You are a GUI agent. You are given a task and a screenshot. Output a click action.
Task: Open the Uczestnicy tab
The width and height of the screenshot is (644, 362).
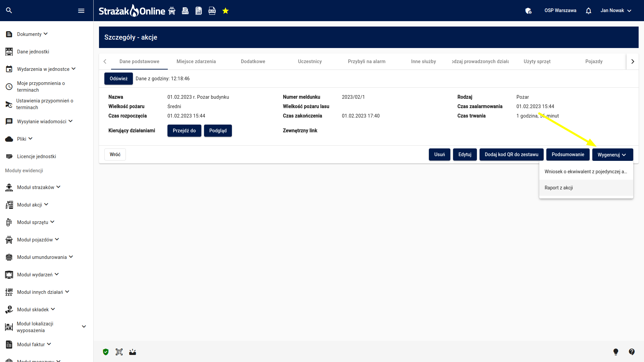point(310,61)
